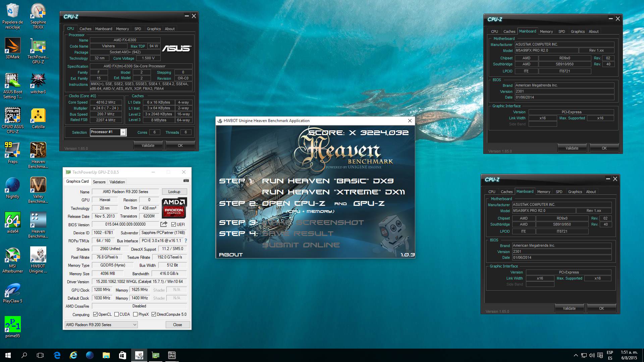
Task: Click Validate in left CPU-Z window
Action: (x=148, y=145)
